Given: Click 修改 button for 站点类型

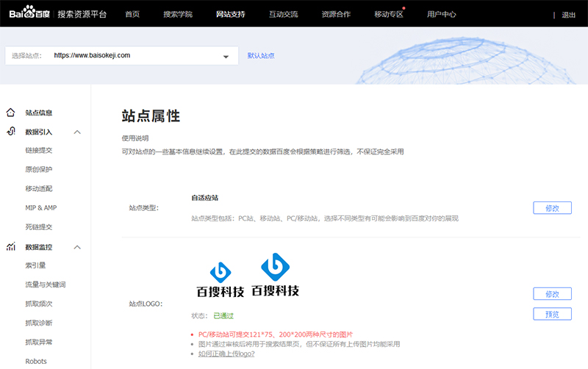Looking at the screenshot, I should (x=553, y=208).
